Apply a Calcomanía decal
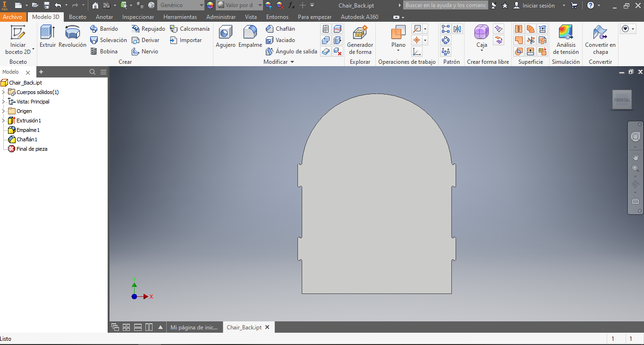Image resolution: width=644 pixels, height=345 pixels. (x=189, y=29)
